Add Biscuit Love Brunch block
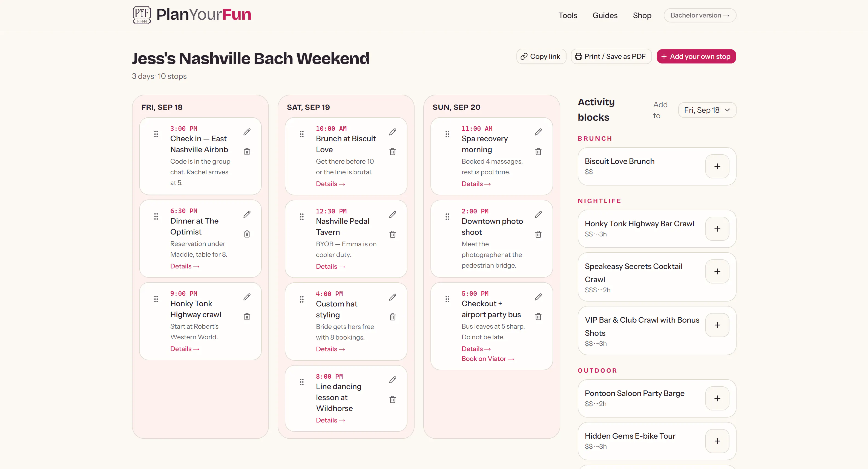 [717, 166]
